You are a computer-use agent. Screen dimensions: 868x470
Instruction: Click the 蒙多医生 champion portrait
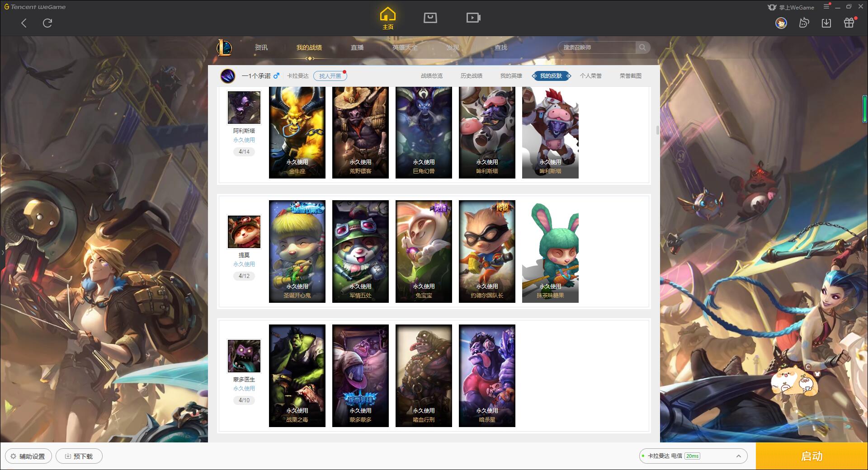click(x=244, y=356)
